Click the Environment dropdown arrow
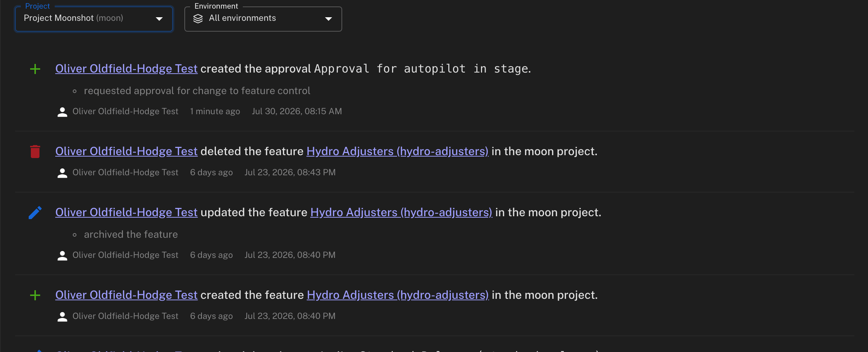 (328, 19)
